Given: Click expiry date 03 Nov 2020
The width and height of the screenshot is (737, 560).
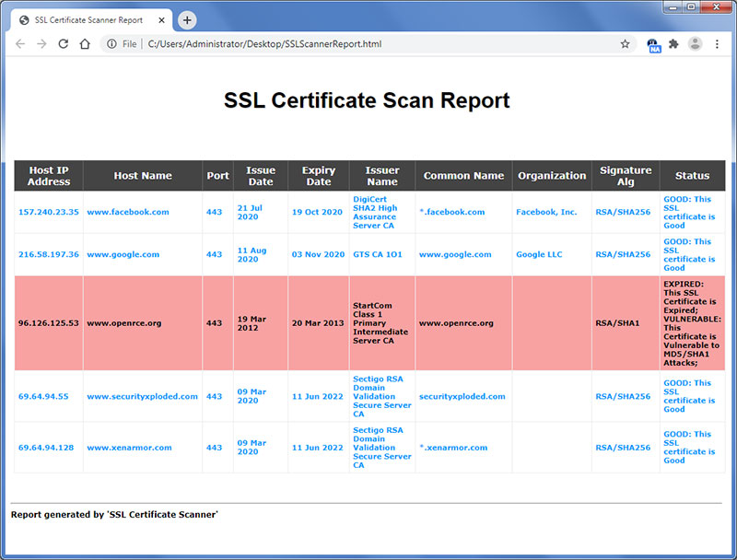Looking at the screenshot, I should tap(318, 254).
